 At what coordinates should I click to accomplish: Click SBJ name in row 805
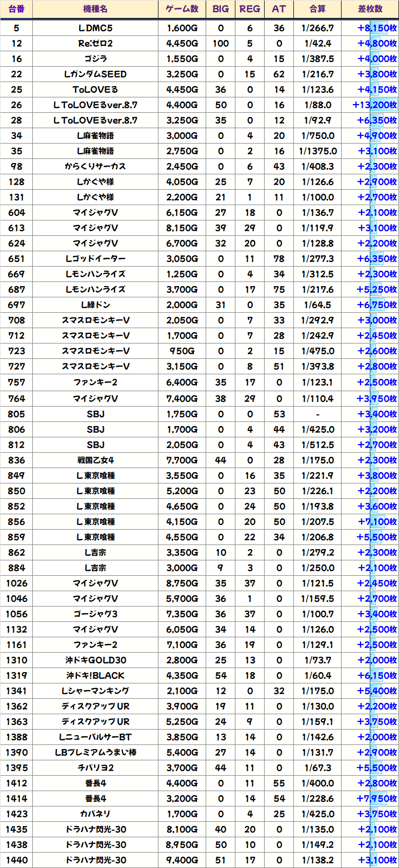point(95,414)
